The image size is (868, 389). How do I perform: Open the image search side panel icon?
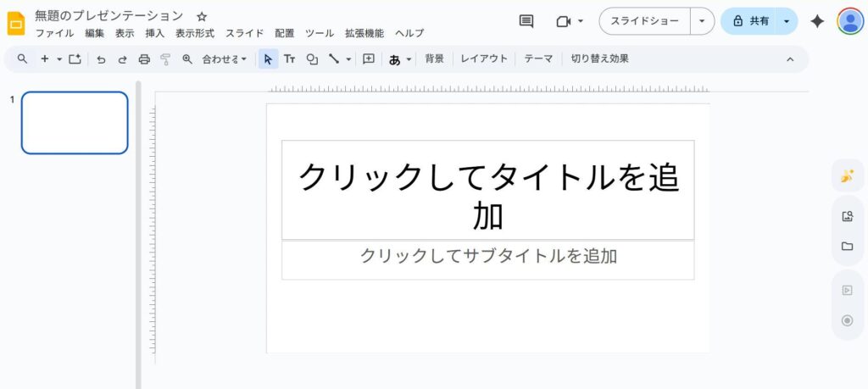[847, 216]
